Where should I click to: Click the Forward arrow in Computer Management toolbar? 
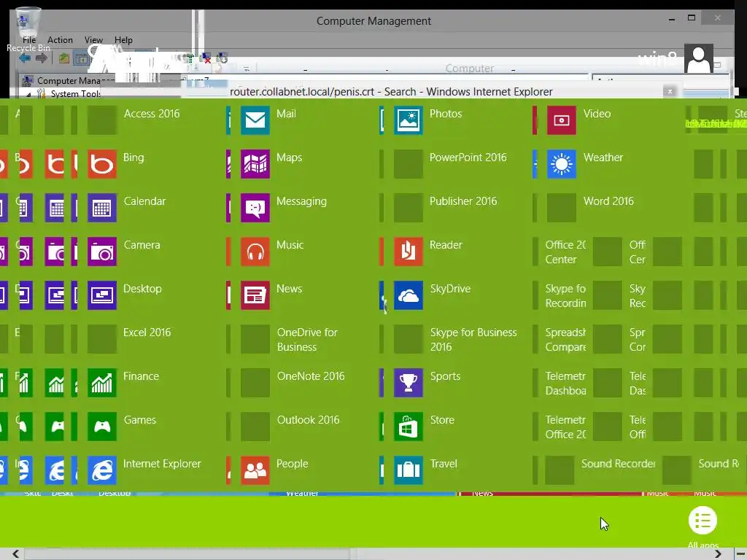pos(42,58)
